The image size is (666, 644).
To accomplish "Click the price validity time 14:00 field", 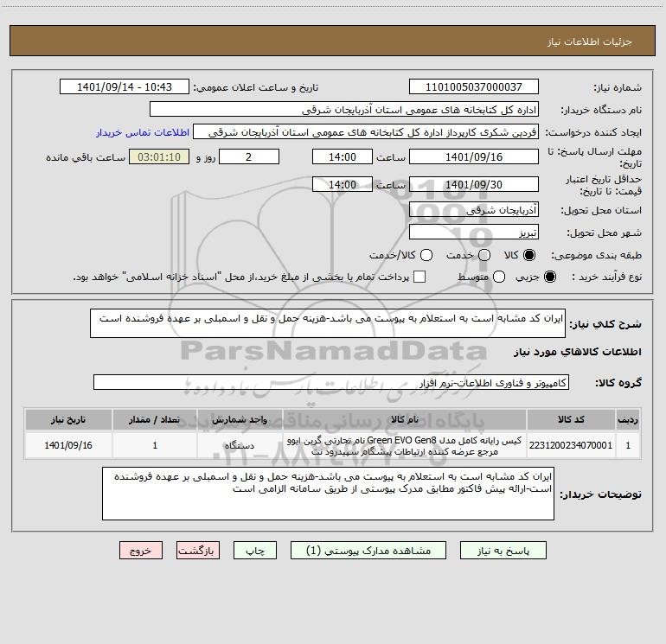I will (x=343, y=184).
